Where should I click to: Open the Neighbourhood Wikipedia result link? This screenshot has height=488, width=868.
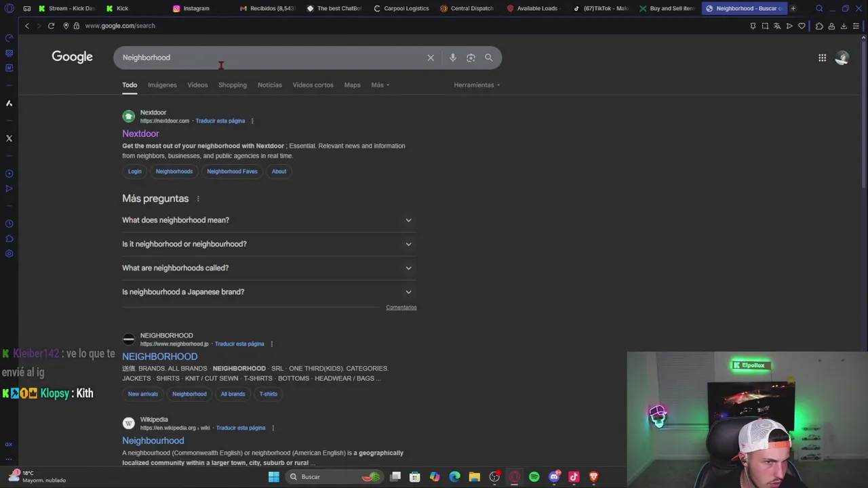coord(153,441)
